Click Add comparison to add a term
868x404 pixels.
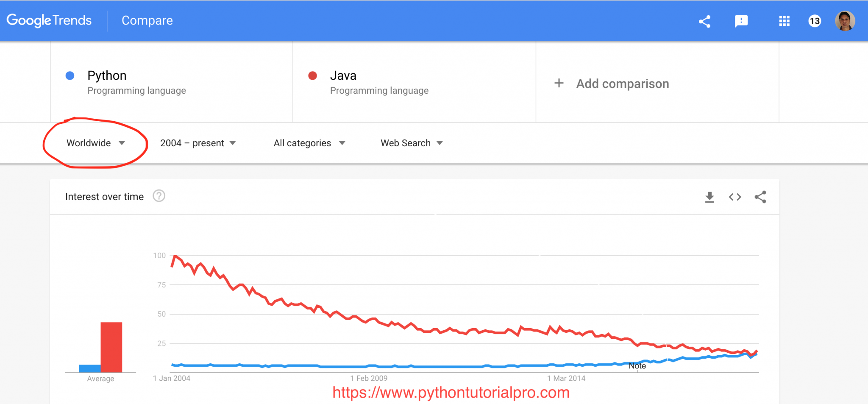(x=612, y=84)
